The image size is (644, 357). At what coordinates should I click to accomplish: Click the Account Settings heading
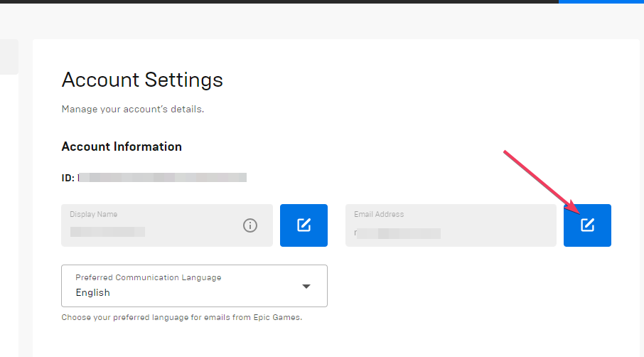pyautogui.click(x=142, y=80)
